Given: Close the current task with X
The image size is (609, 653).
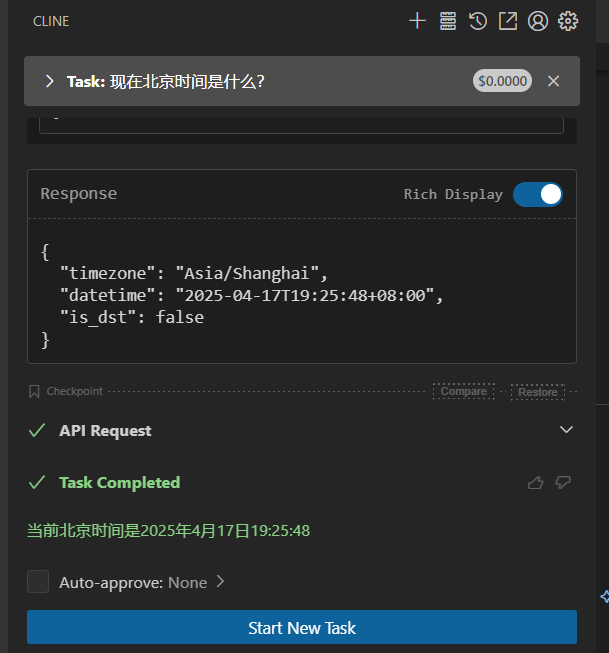Looking at the screenshot, I should click(553, 81).
